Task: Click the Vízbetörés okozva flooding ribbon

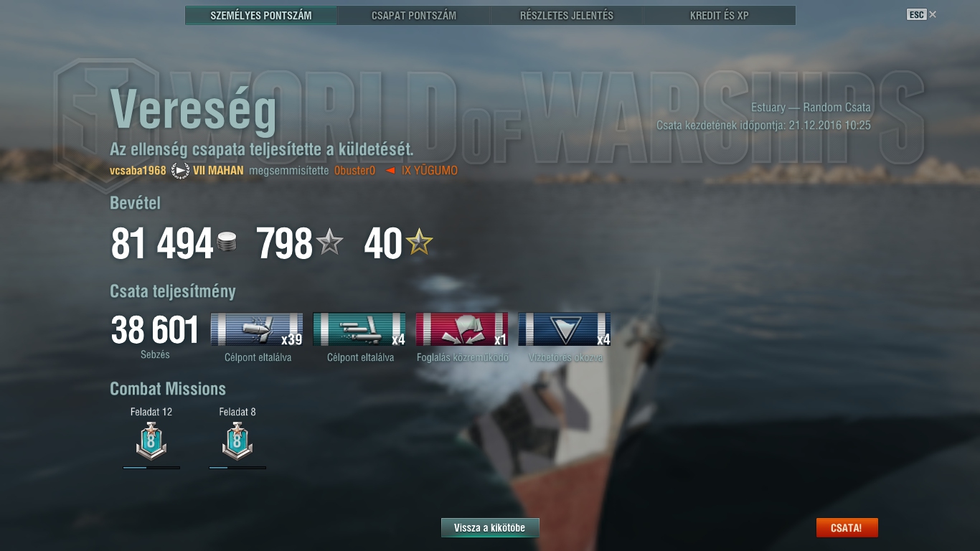Action: point(565,329)
